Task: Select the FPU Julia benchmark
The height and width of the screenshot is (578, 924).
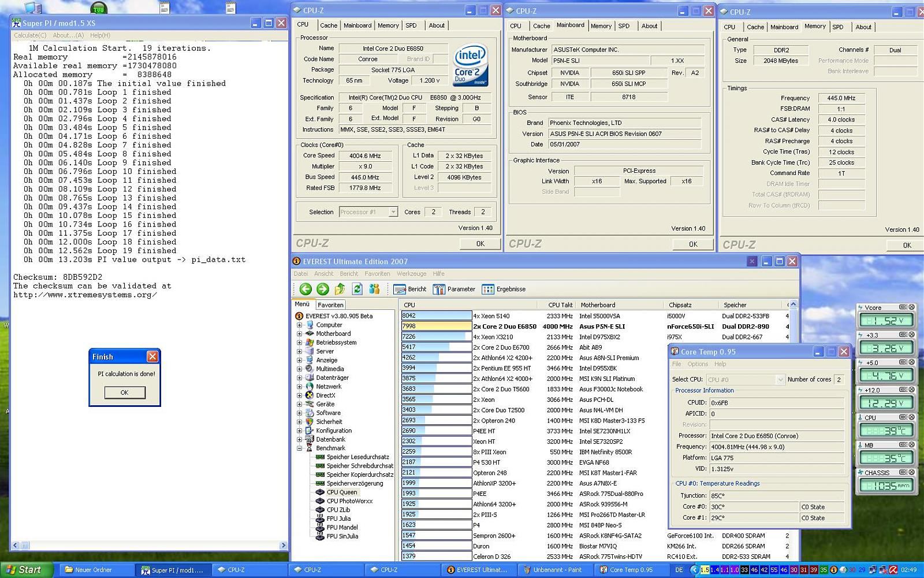Action: click(x=338, y=518)
